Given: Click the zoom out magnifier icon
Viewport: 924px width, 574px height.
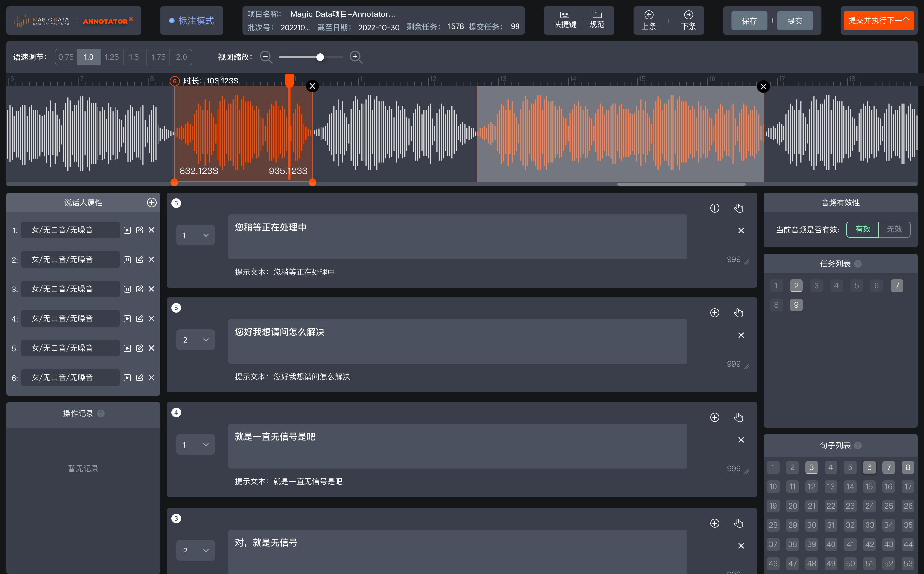Looking at the screenshot, I should tap(266, 57).
